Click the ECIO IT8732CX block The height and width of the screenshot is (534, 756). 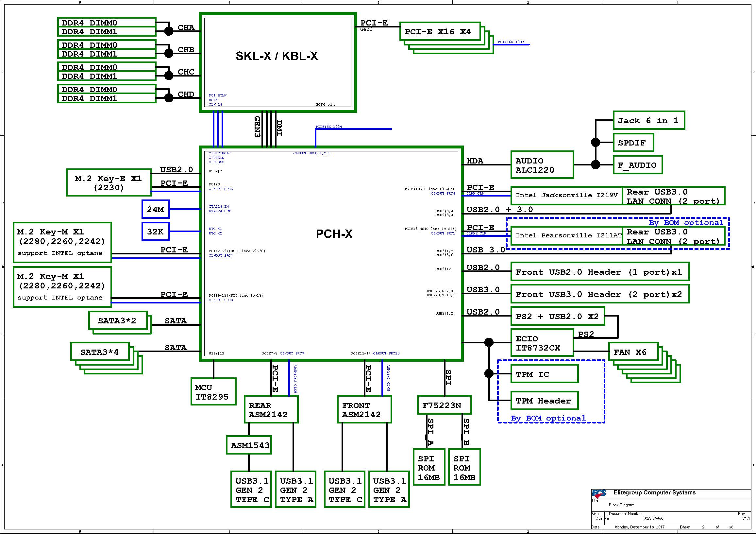(542, 343)
